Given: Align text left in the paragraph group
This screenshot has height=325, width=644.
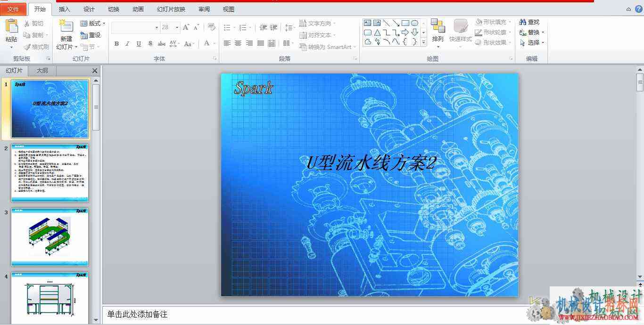Looking at the screenshot, I should click(x=227, y=43).
